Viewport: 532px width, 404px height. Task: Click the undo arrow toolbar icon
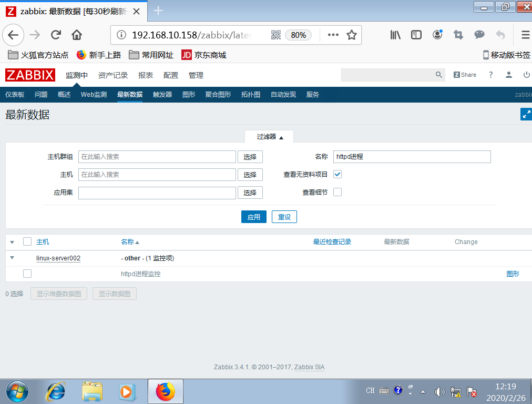pos(500,35)
